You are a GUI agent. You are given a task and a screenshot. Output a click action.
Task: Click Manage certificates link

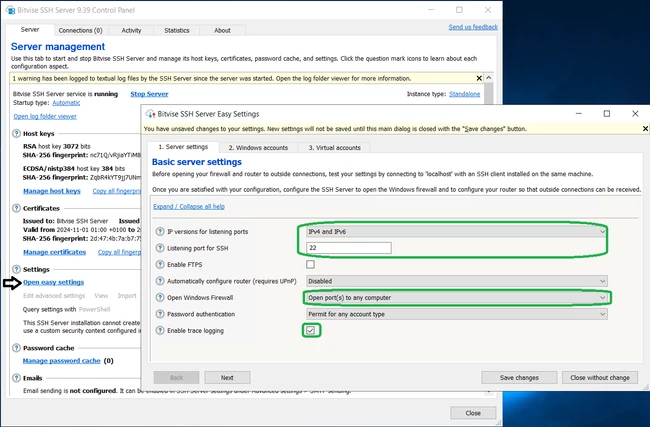tap(54, 252)
